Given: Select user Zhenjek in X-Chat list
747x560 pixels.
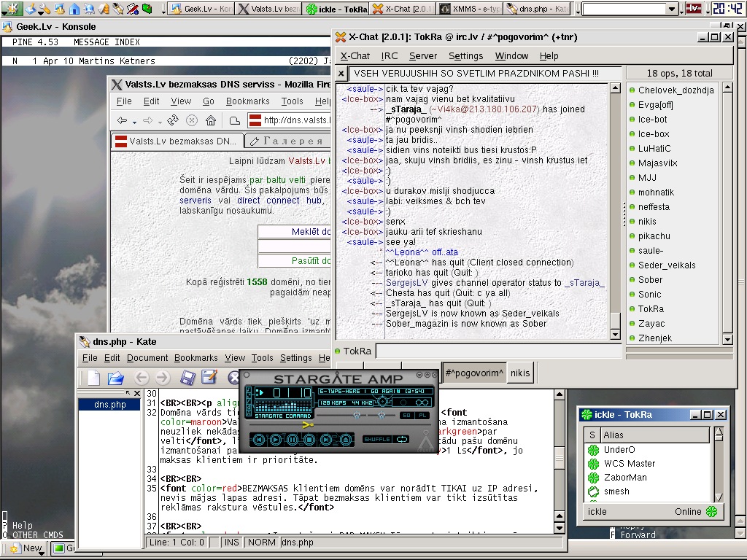Looking at the screenshot, I should (x=654, y=338).
